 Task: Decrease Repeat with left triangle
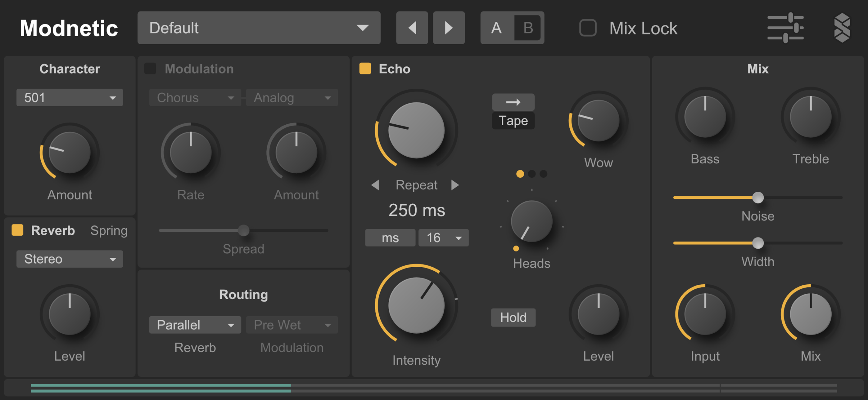[375, 185]
